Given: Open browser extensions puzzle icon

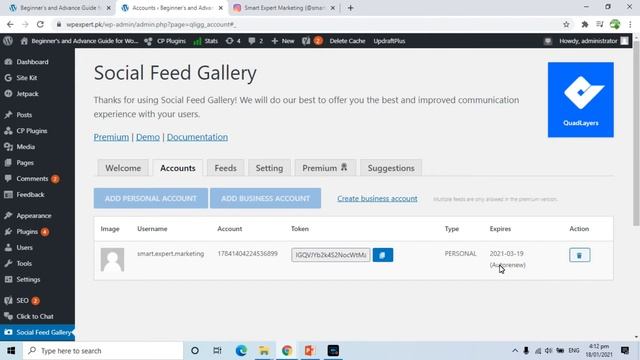Looking at the screenshot, I should point(584,24).
